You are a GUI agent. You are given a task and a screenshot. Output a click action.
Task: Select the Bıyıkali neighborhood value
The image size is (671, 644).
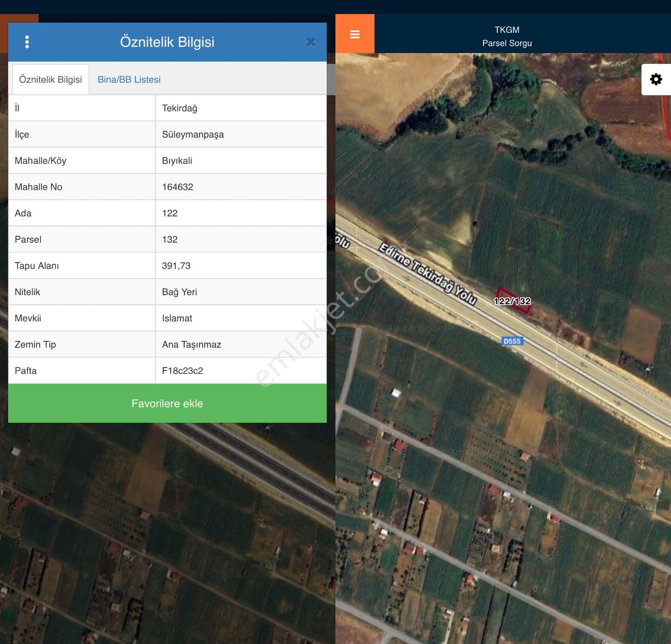177,161
